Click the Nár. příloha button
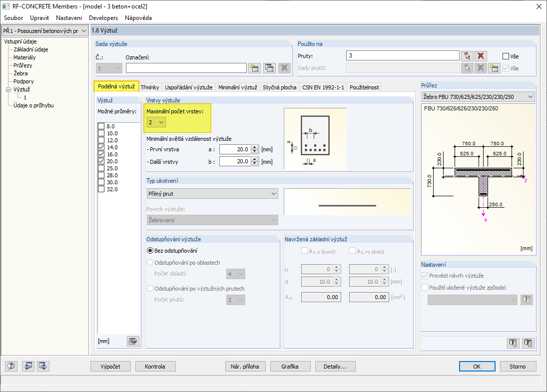This screenshot has width=547, height=392. [x=245, y=367]
